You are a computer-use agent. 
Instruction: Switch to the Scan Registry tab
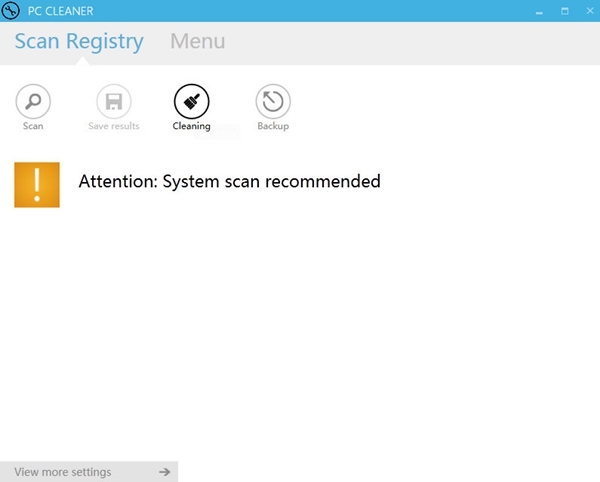pos(79,41)
